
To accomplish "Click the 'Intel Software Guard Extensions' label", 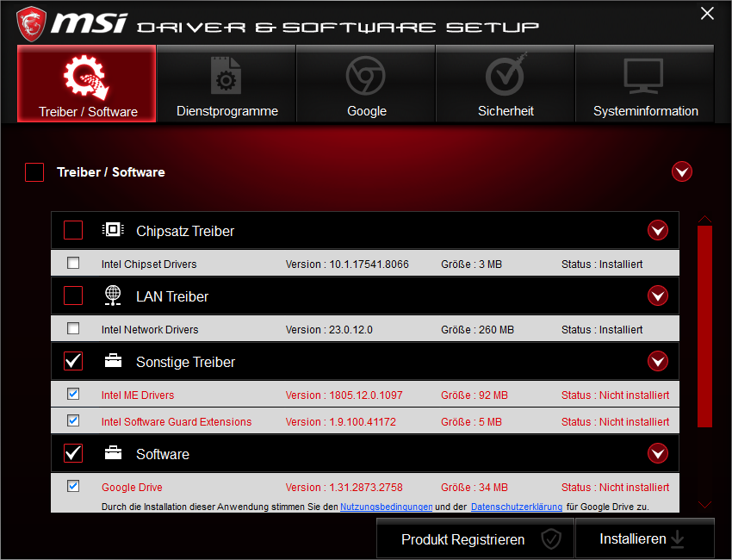I will [x=177, y=422].
